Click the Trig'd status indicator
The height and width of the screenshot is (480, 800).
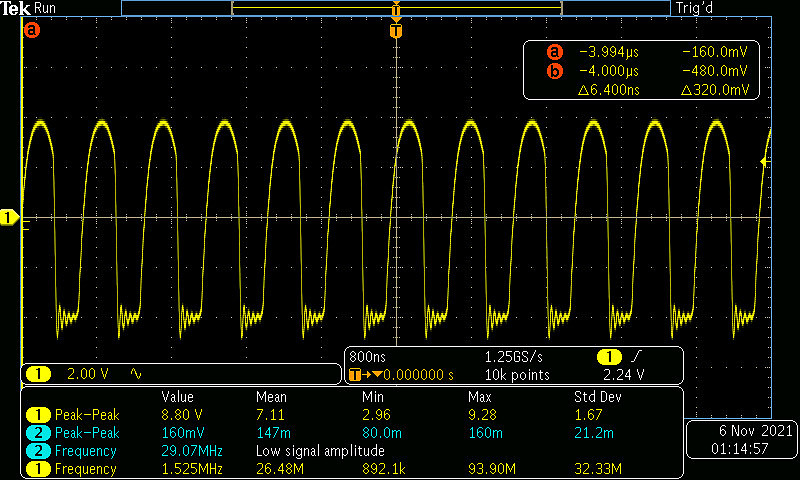click(x=694, y=8)
